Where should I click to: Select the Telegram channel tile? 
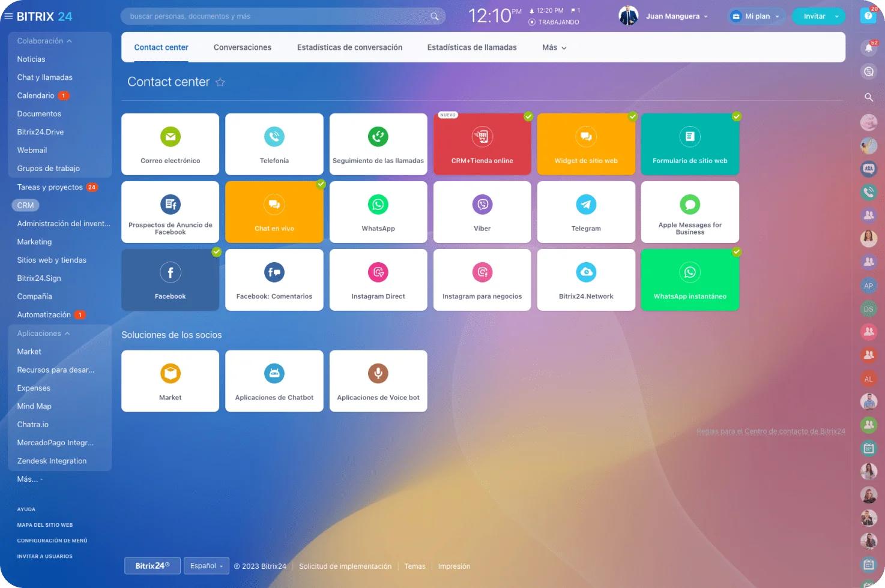coord(586,212)
